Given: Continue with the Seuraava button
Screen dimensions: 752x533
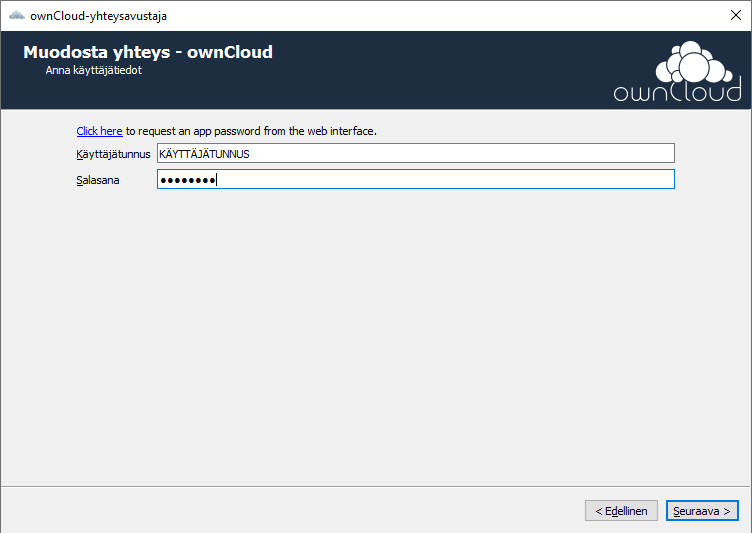Looking at the screenshot, I should [702, 511].
